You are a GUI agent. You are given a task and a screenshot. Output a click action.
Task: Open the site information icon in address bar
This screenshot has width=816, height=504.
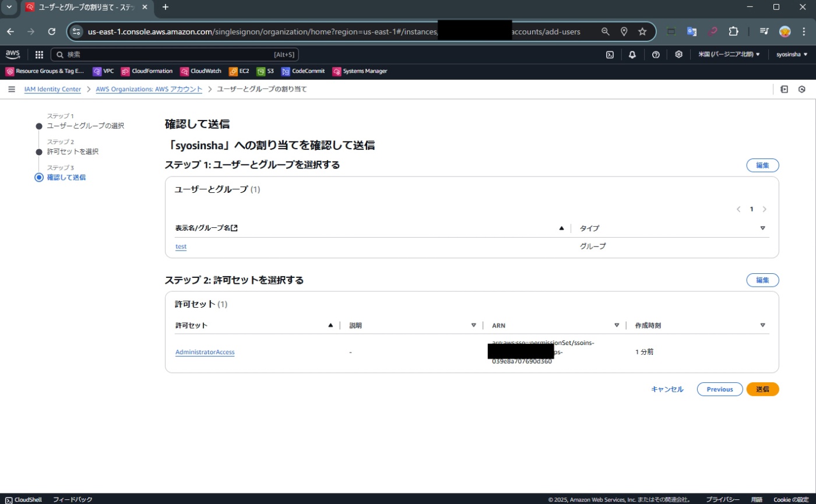point(78,31)
